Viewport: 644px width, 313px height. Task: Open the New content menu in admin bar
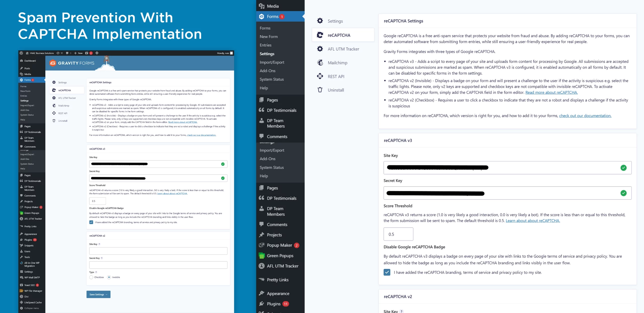[x=78, y=53]
